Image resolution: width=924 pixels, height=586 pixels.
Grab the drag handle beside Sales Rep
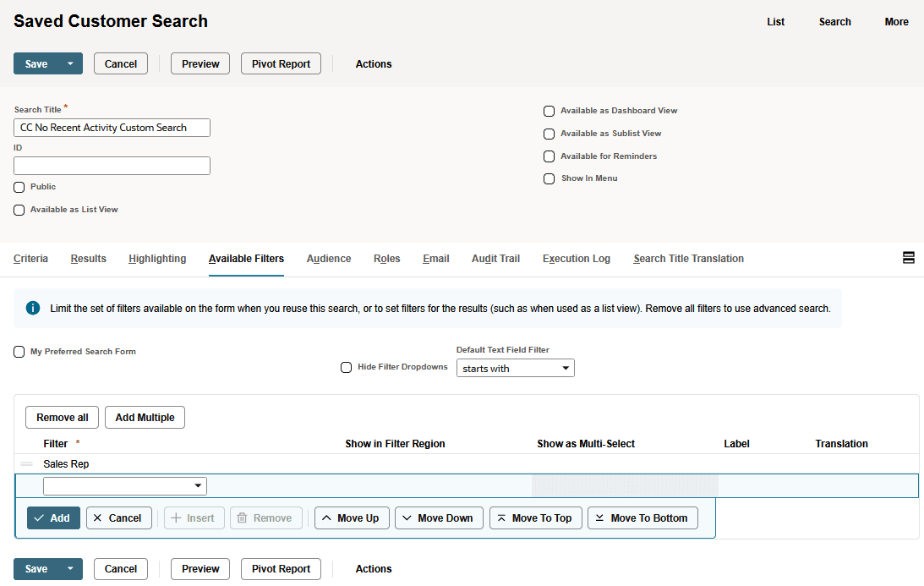[x=29, y=463]
